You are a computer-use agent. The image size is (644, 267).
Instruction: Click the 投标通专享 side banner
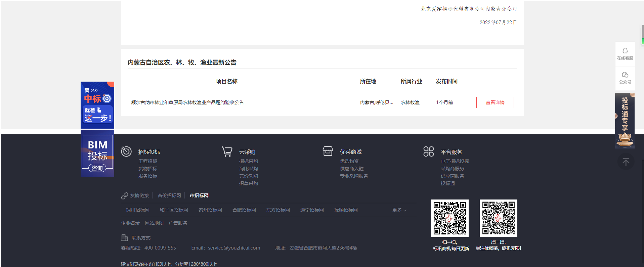625,121
